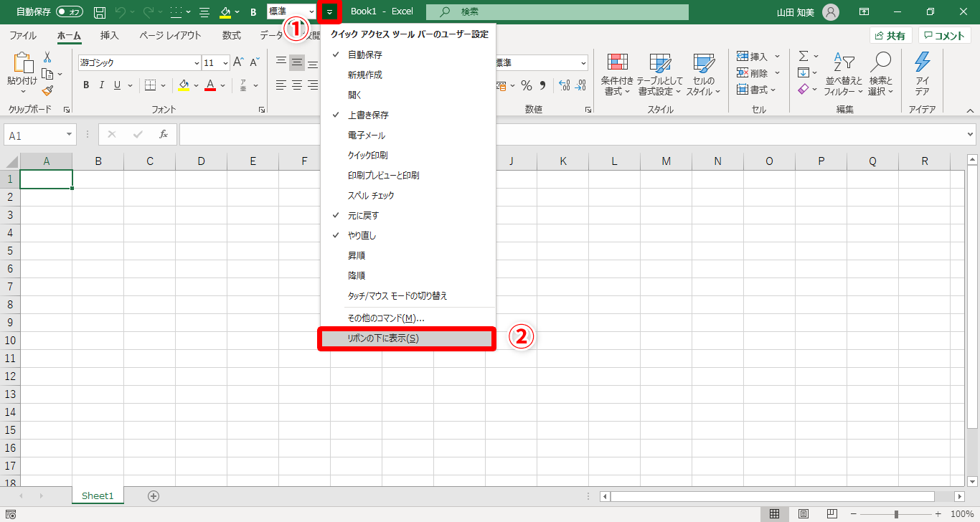Uncheck 元に戻す in the menu
The height and width of the screenshot is (522, 980).
tap(408, 215)
